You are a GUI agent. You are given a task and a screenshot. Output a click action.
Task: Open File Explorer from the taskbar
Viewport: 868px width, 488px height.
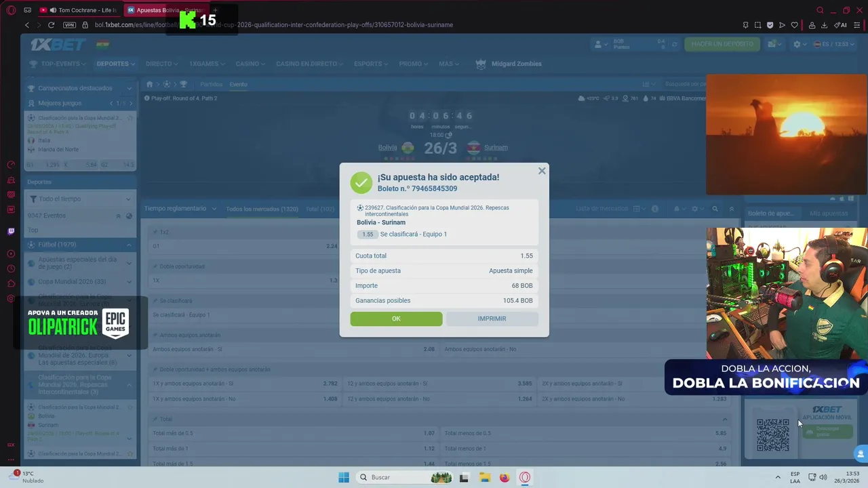pyautogui.click(x=484, y=477)
